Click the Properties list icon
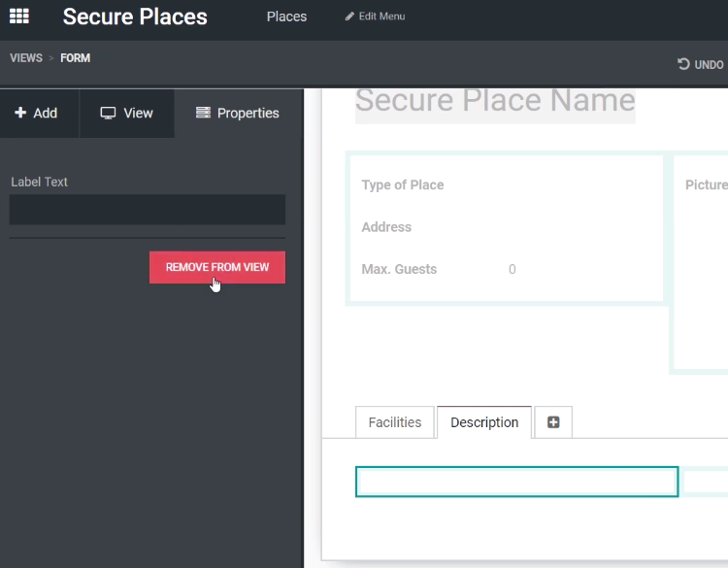Viewport: 728px width, 568px height. [x=203, y=113]
